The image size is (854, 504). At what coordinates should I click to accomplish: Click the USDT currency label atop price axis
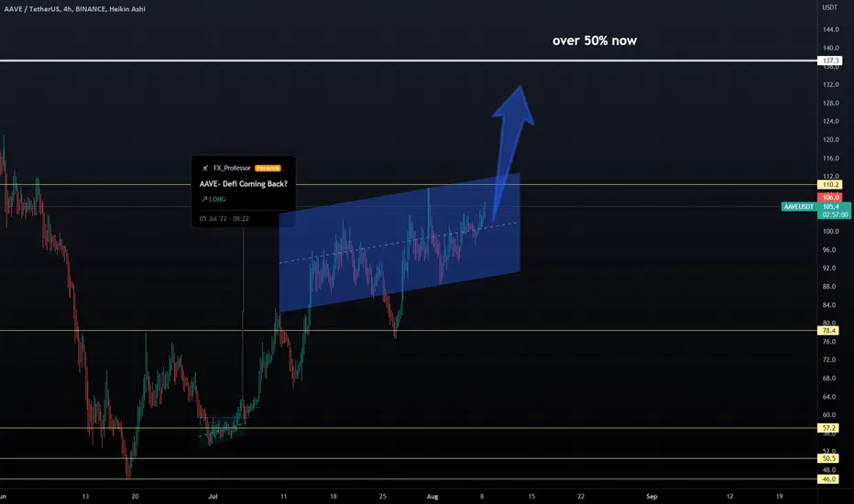point(829,7)
